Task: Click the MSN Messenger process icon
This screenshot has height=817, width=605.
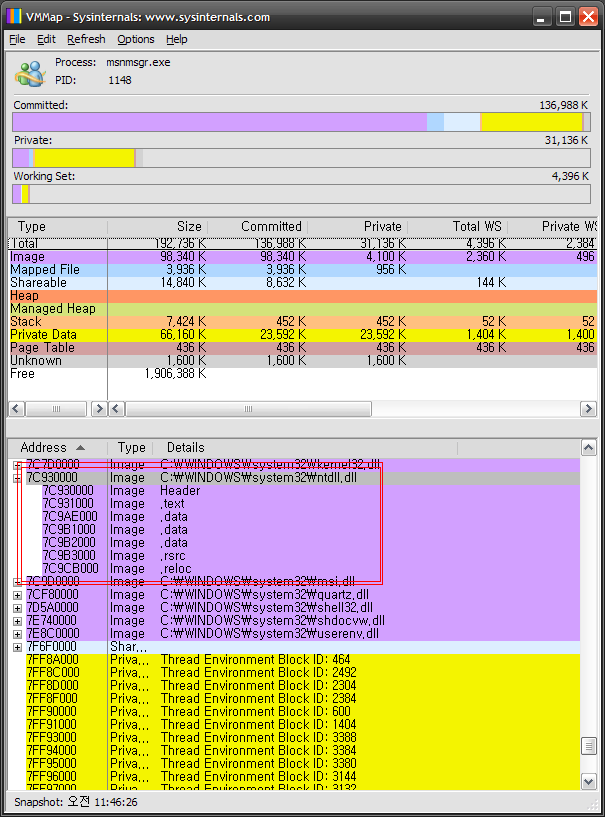Action: point(30,72)
